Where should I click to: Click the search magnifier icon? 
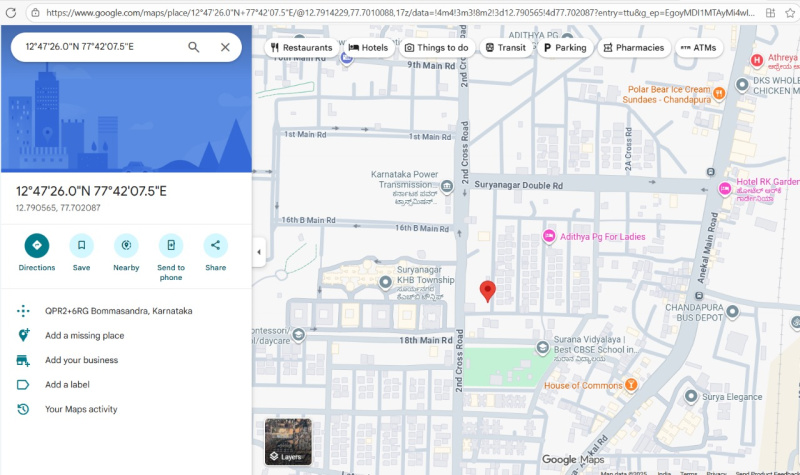click(x=193, y=47)
